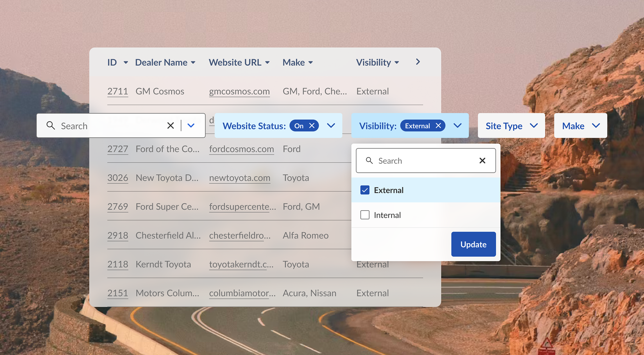Uncheck the External checkbox

[365, 190]
